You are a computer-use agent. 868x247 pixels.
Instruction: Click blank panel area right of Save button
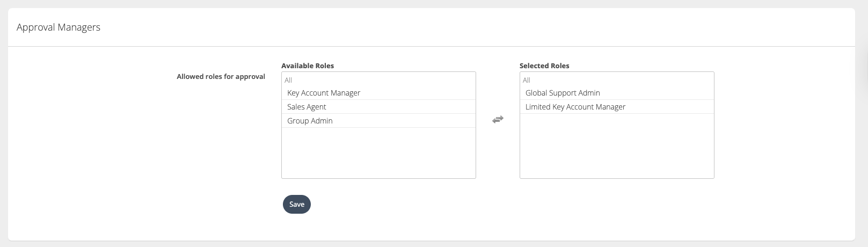pos(483,205)
